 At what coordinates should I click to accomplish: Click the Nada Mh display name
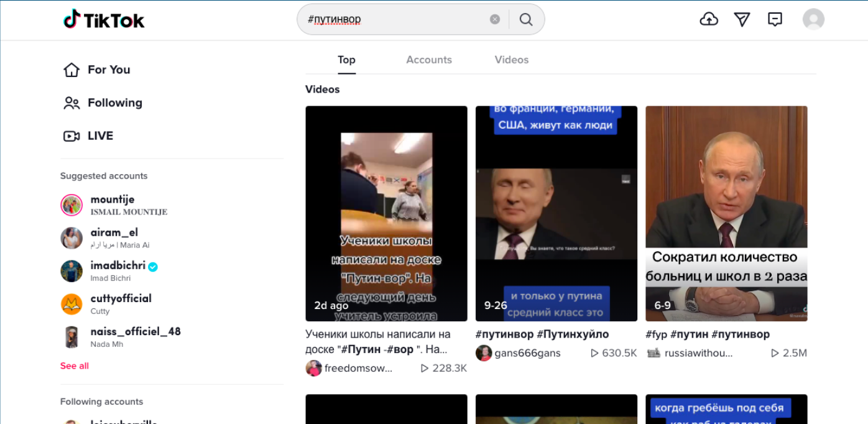coord(107,344)
